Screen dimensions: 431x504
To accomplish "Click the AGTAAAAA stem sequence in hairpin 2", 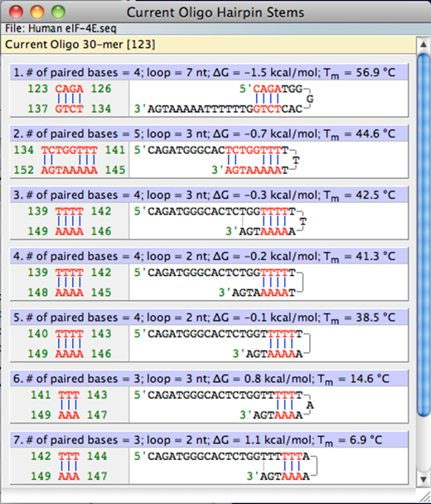I will tap(69, 170).
